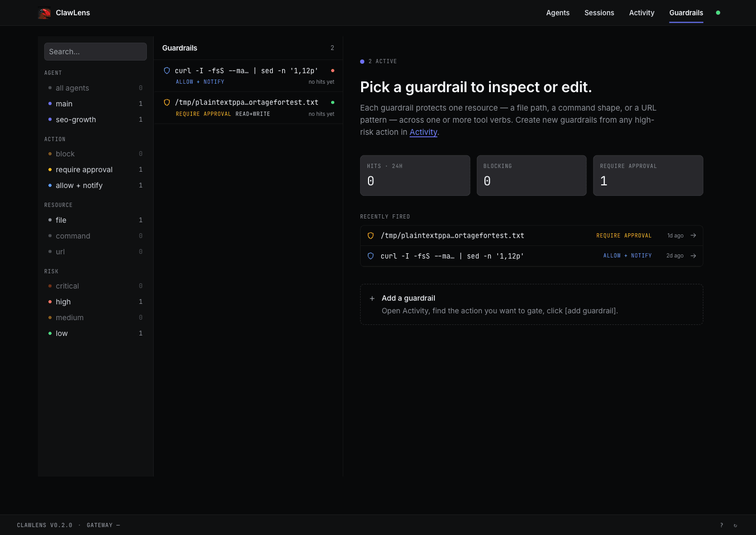
Task: Click the Blocking stat card
Action: tap(532, 175)
